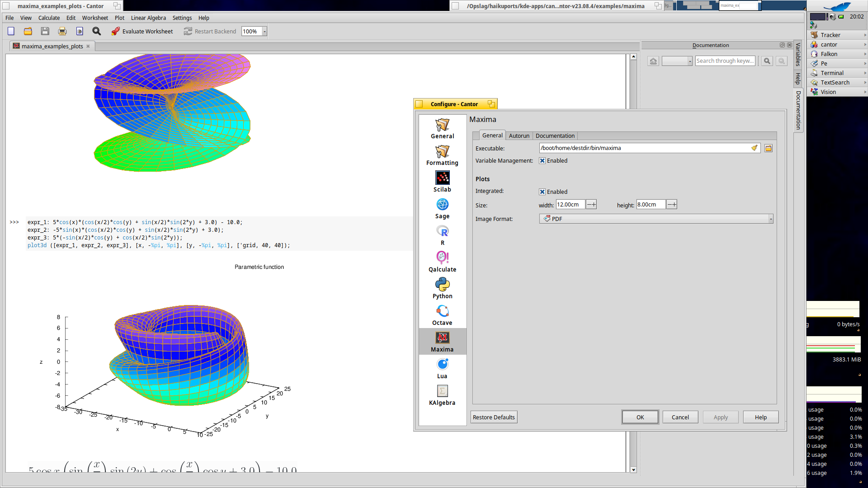Click the Apply button
868x488 pixels.
point(721,417)
